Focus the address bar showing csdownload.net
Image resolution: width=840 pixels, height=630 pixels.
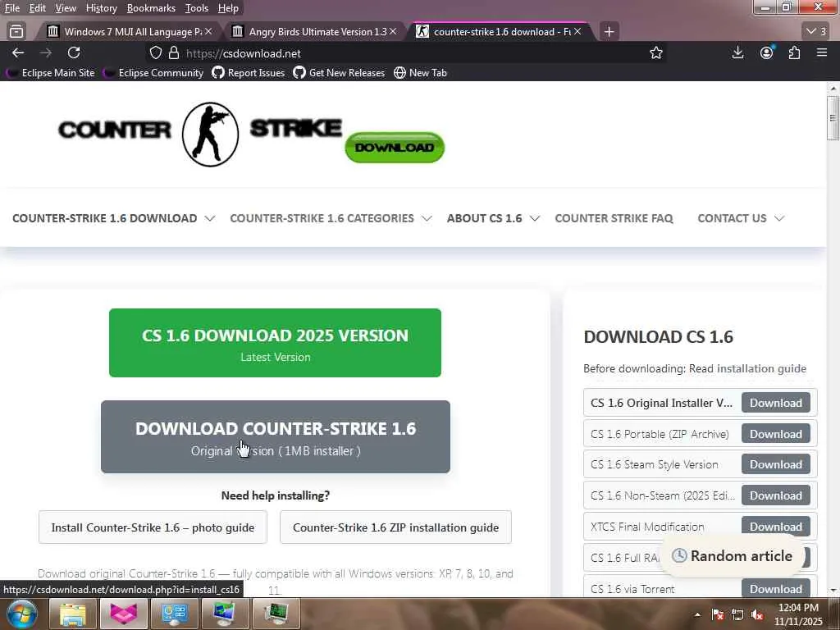tap(407, 53)
